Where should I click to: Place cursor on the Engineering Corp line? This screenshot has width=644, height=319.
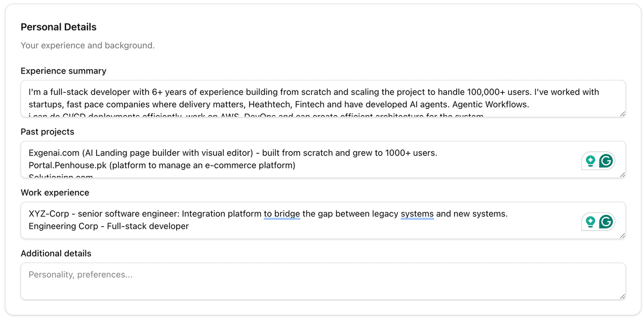point(108,226)
